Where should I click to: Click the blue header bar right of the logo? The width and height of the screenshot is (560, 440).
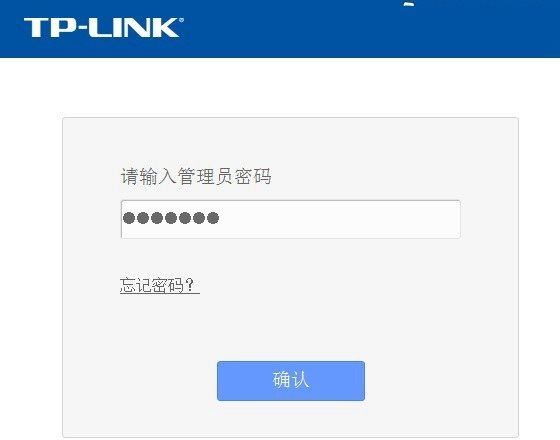(371, 29)
